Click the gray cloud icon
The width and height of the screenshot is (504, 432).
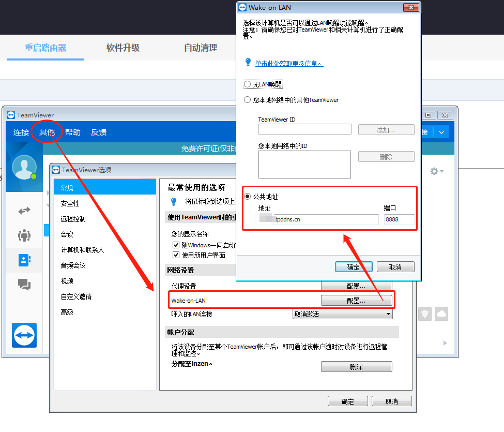[x=441, y=314]
